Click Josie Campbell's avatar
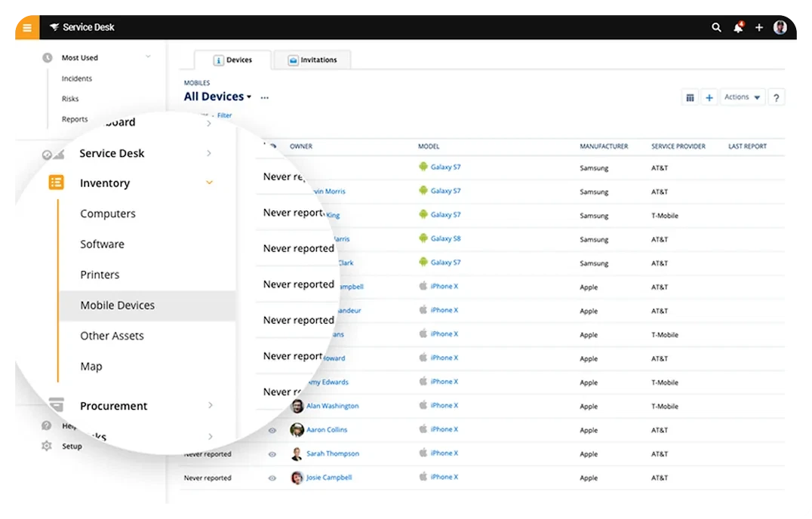Screen dimensions: 812x519 (297, 478)
